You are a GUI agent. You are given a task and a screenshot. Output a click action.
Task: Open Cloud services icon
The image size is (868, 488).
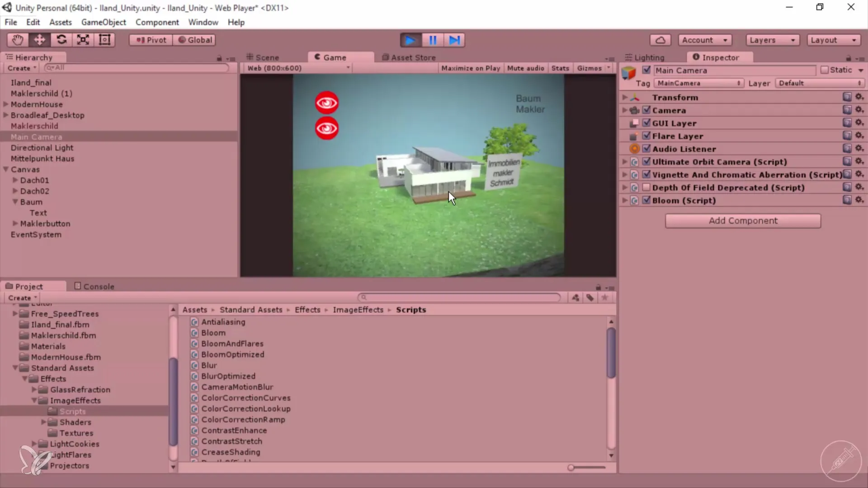tap(660, 40)
